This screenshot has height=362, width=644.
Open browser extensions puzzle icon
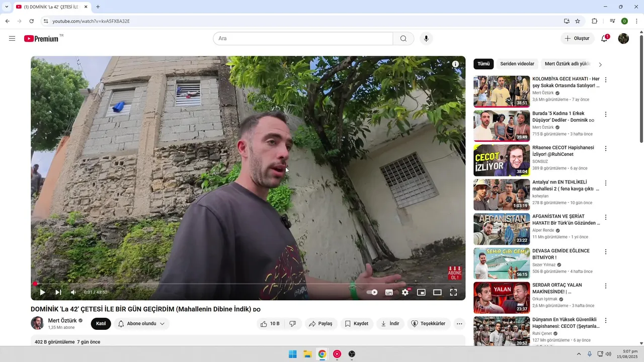pyautogui.click(x=594, y=21)
